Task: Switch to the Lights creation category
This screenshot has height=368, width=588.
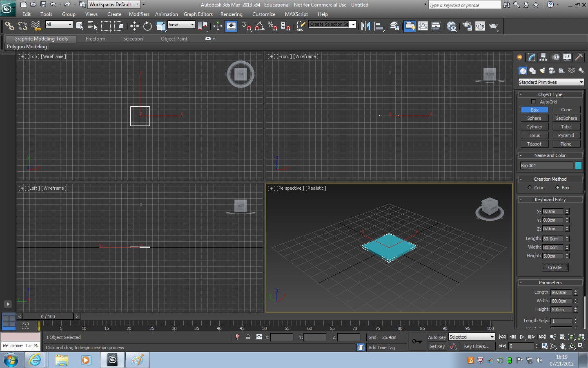Action: [x=542, y=70]
